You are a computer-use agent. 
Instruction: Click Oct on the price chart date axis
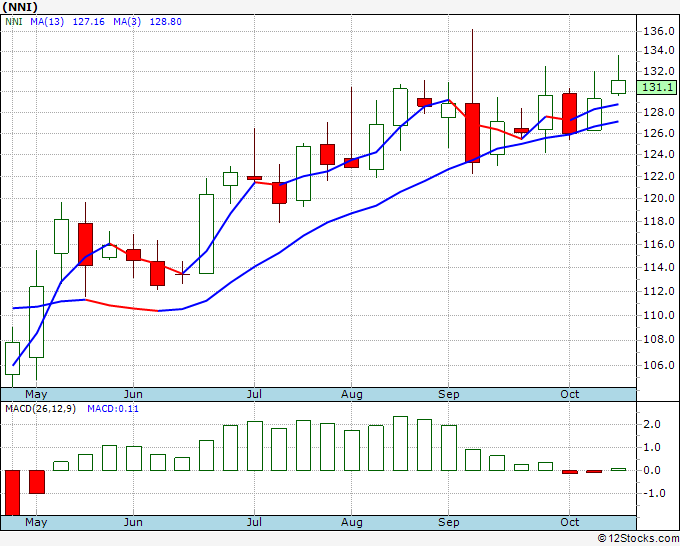click(569, 394)
